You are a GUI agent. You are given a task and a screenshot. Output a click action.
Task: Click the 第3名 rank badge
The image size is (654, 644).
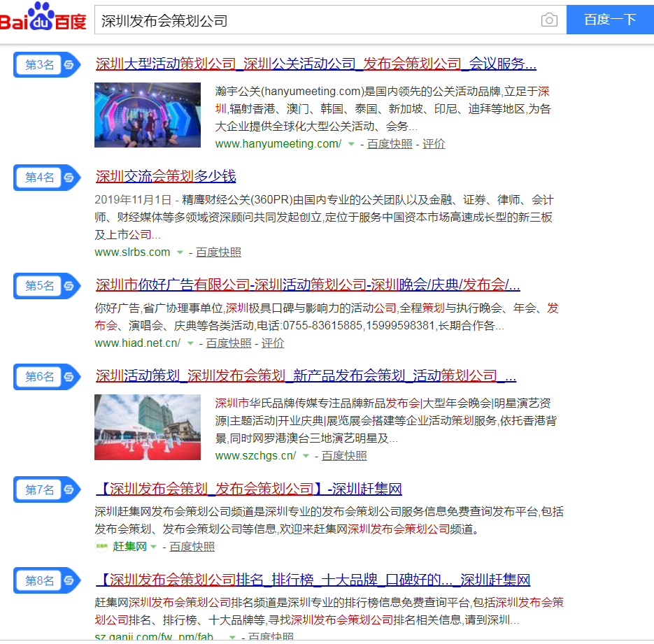click(x=47, y=64)
